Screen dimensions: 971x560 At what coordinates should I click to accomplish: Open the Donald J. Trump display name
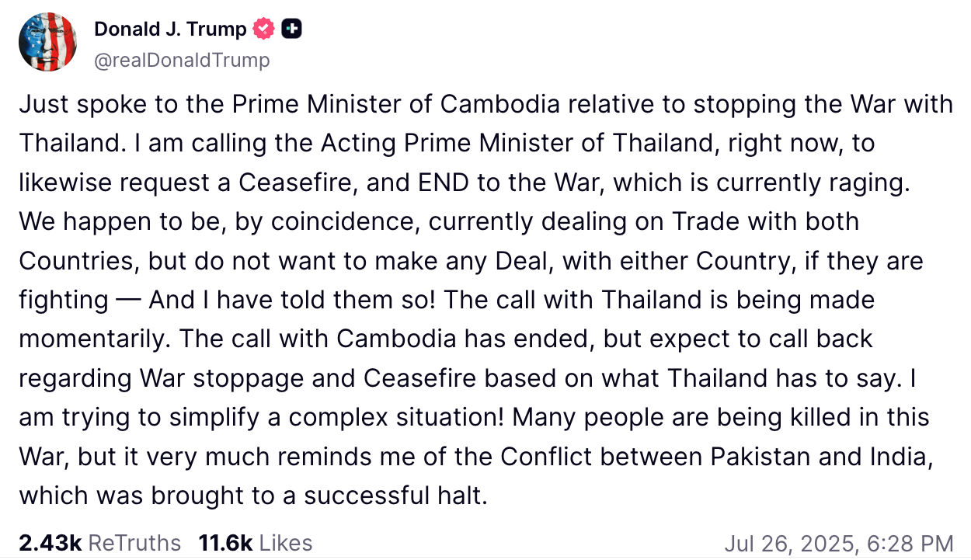point(170,30)
